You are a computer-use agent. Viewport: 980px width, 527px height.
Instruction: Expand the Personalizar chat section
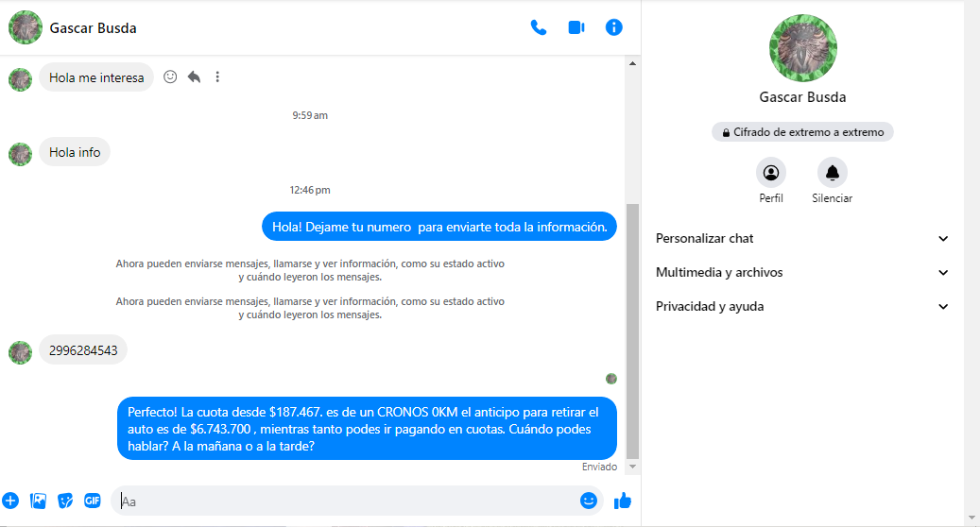(802, 239)
